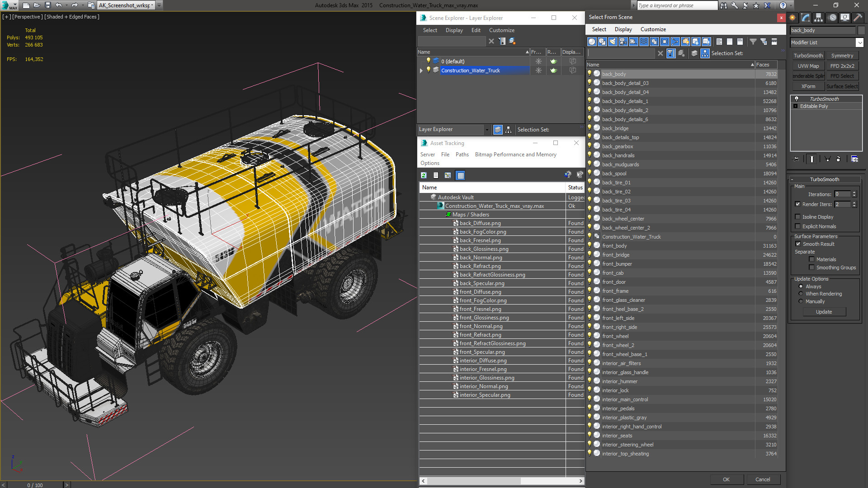
Task: Open Edit menu in Scene Explorer
Action: click(x=476, y=30)
